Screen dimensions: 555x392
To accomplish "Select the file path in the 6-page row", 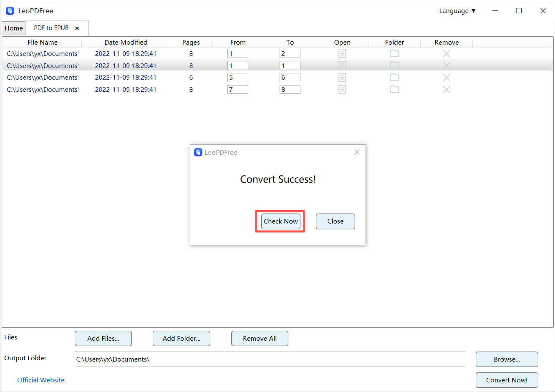I will tap(43, 78).
